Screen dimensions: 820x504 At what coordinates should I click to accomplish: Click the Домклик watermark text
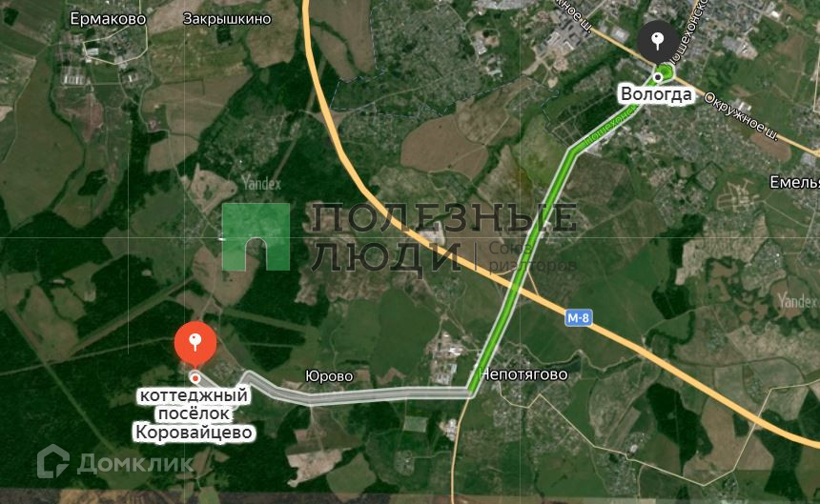point(135,462)
